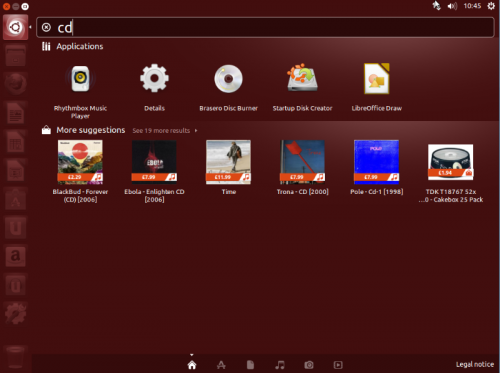Open the clock showing 10:45
500x373 pixels.
click(x=472, y=6)
